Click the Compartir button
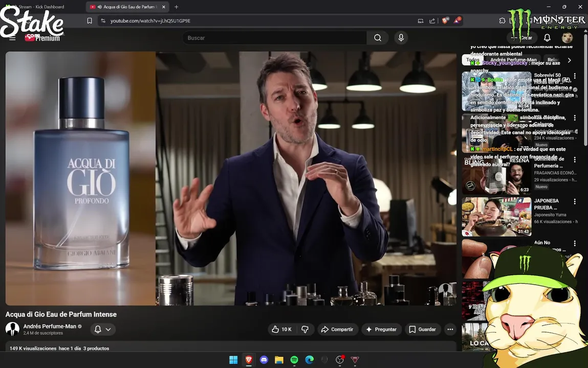 (337, 330)
